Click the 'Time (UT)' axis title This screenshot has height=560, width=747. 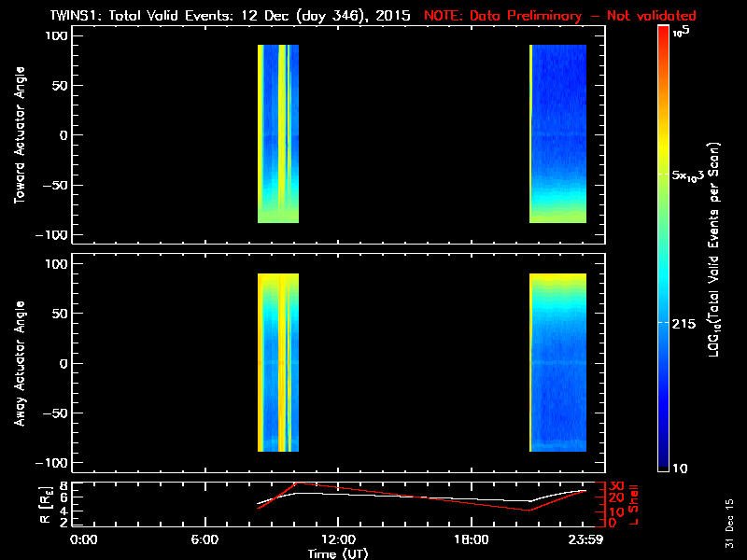pos(339,553)
